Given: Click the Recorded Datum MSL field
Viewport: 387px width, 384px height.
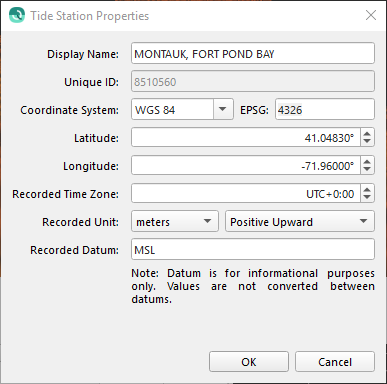Looking at the screenshot, I should tap(253, 249).
